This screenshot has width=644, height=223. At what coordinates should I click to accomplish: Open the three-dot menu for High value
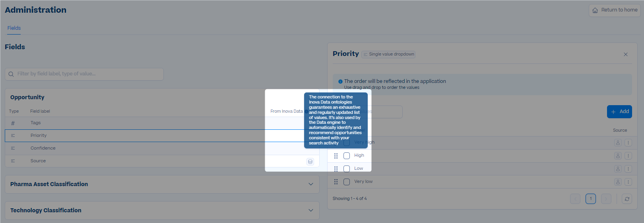(628, 156)
